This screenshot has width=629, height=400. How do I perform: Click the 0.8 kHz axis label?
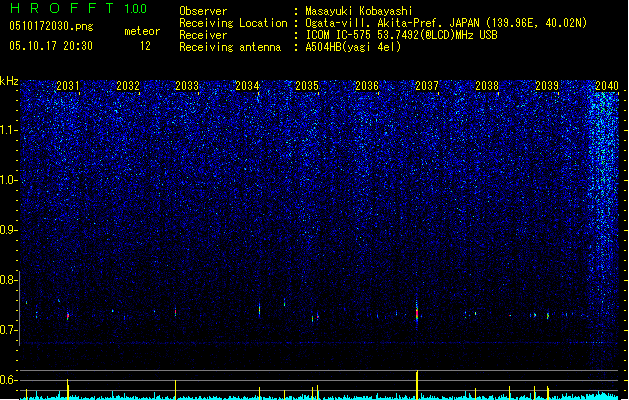(x=9, y=280)
